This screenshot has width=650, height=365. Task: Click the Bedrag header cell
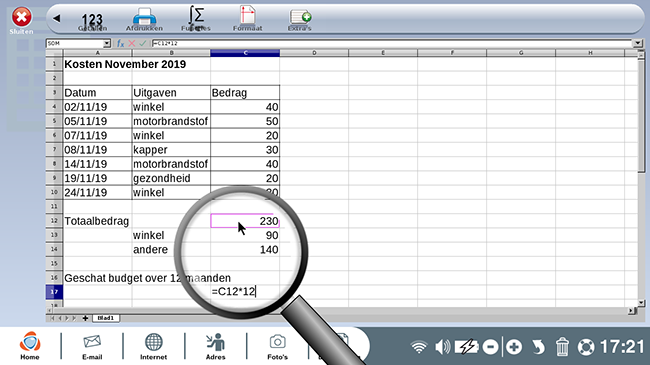pyautogui.click(x=245, y=92)
